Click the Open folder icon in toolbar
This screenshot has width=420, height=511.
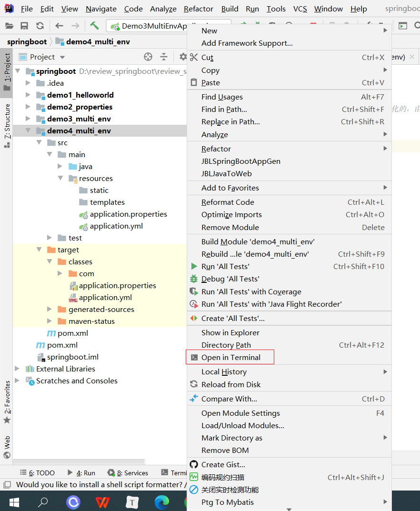click(9, 26)
